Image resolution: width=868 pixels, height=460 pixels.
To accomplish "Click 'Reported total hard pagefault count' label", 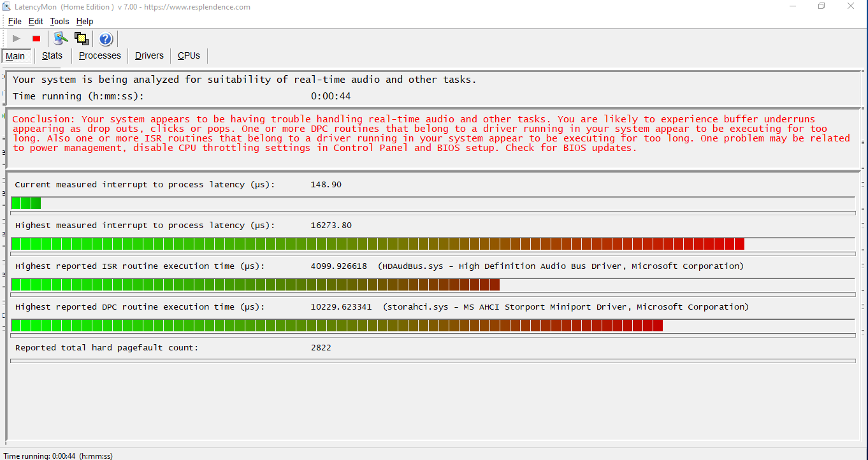I will click(x=107, y=348).
